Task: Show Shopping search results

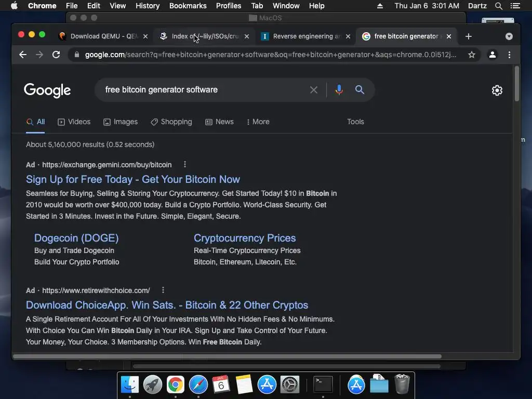Action: click(171, 122)
